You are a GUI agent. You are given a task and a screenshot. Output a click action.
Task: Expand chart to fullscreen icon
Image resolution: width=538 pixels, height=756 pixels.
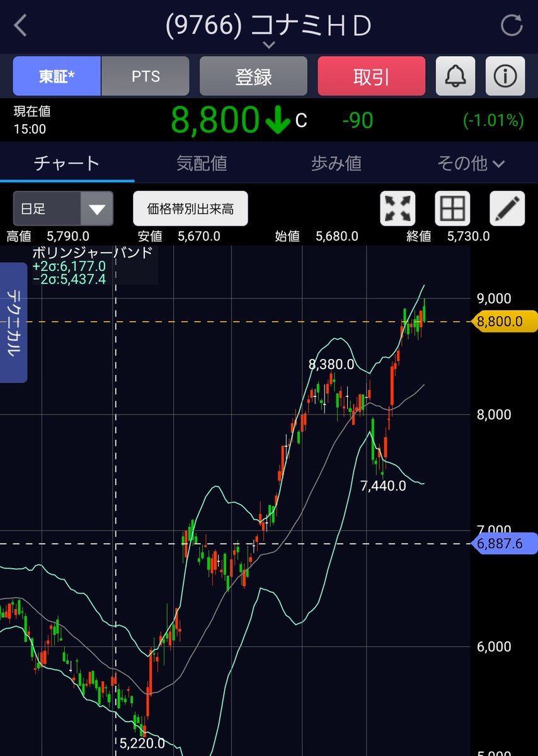[x=398, y=209]
